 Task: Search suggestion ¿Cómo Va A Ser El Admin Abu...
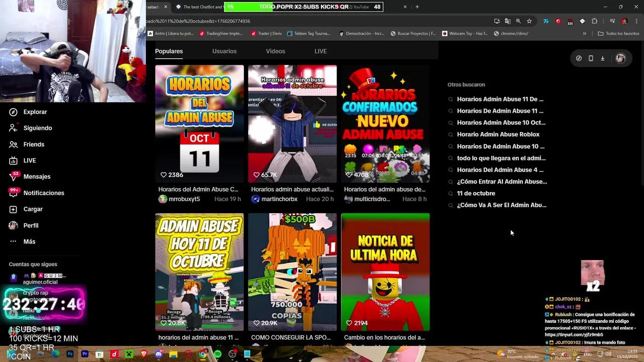pyautogui.click(x=502, y=205)
